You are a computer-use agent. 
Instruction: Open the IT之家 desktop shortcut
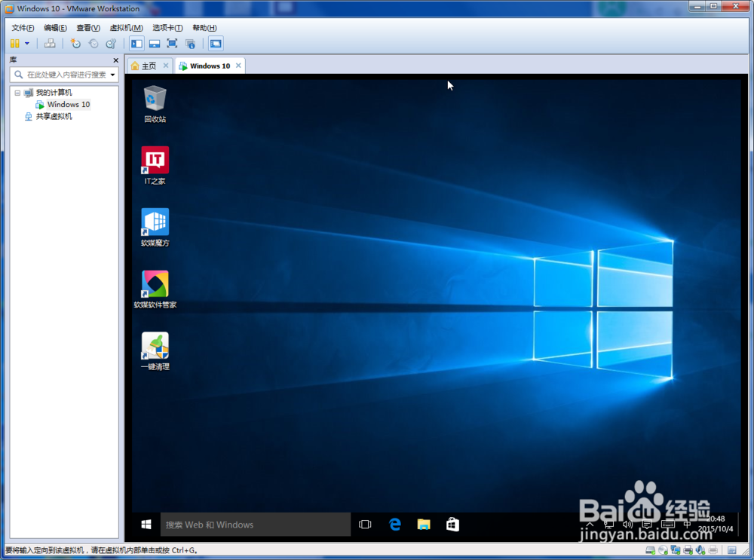[x=155, y=166]
